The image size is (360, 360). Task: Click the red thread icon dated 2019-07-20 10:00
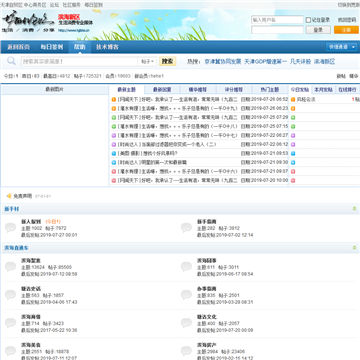coord(114,181)
